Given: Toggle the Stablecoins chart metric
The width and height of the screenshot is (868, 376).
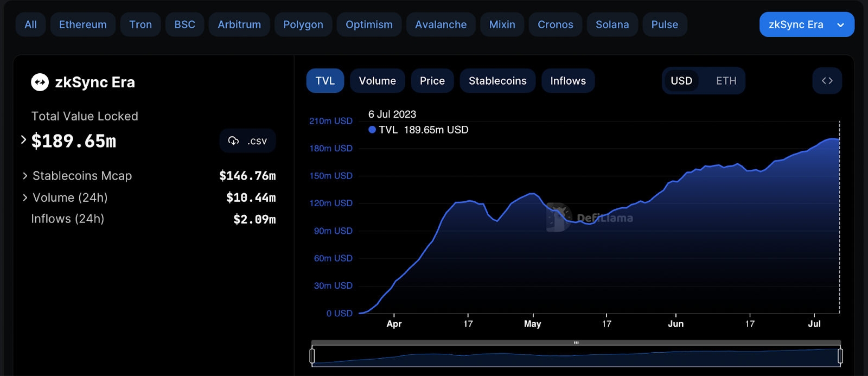Looking at the screenshot, I should tap(497, 81).
